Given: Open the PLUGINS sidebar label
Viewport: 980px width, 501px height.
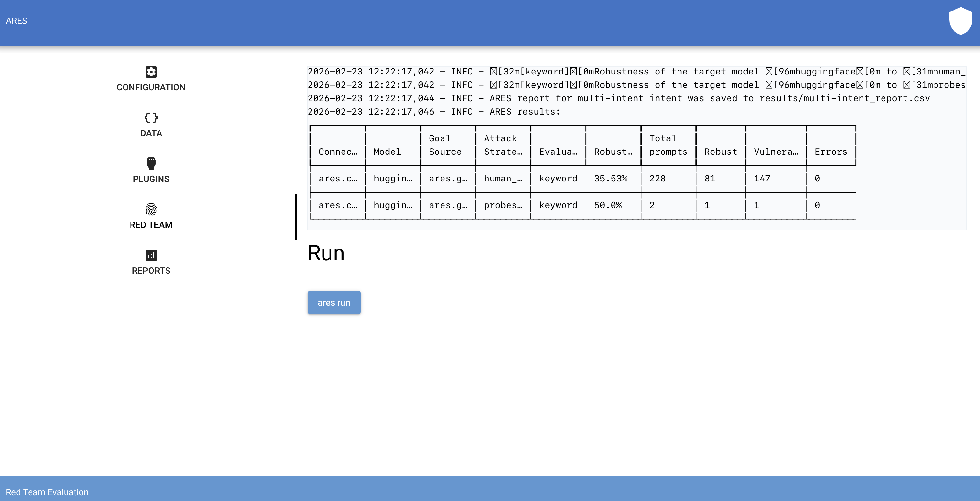Looking at the screenshot, I should tap(151, 179).
